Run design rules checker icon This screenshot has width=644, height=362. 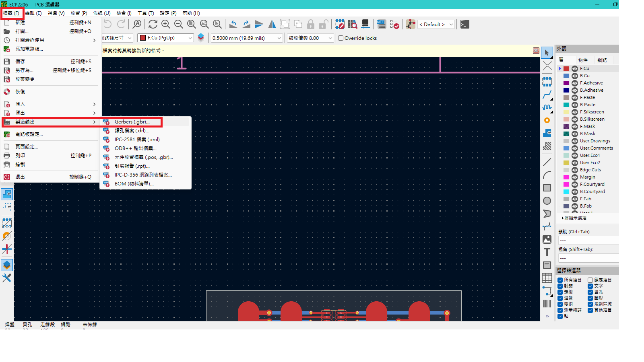(394, 24)
